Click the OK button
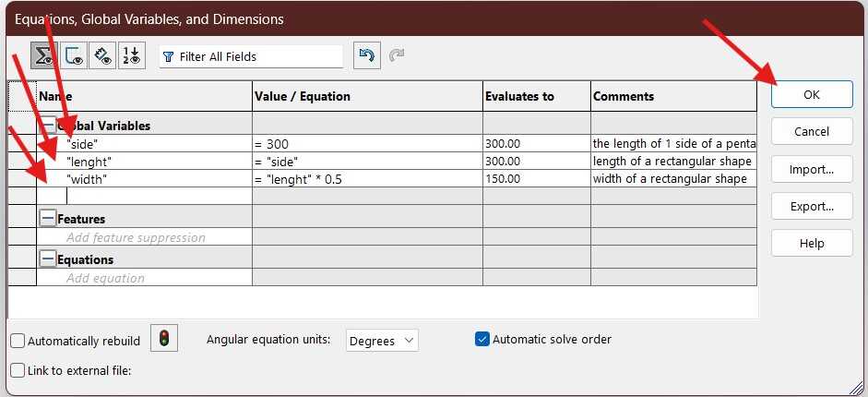 pos(812,94)
